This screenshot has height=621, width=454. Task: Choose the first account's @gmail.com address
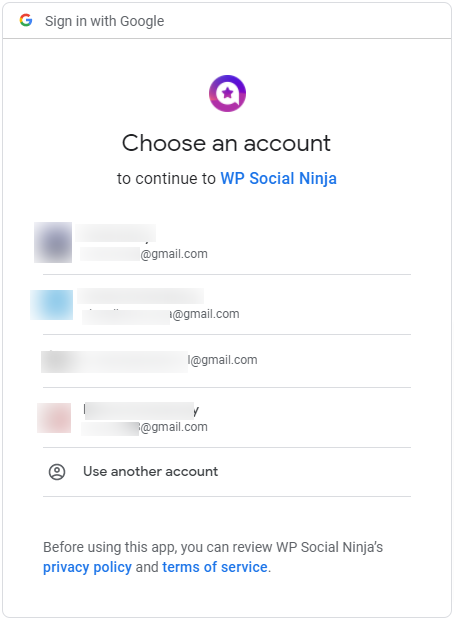144,254
